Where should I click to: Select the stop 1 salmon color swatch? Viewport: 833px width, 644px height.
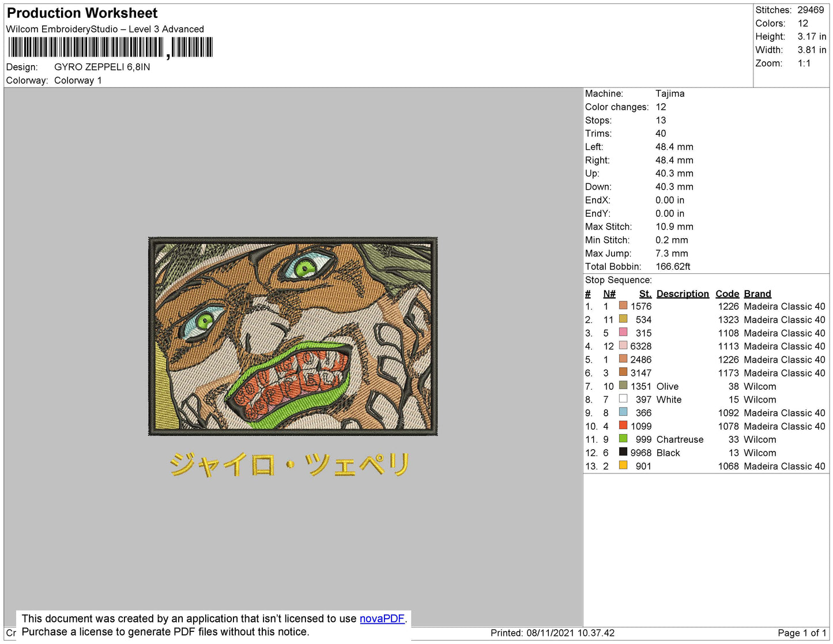click(x=623, y=306)
